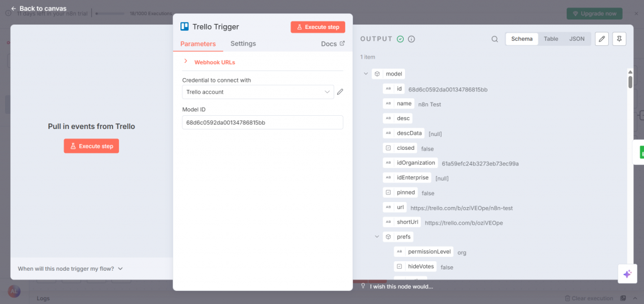Click Back to canvas link text
The height and width of the screenshot is (304, 644).
[43, 8]
